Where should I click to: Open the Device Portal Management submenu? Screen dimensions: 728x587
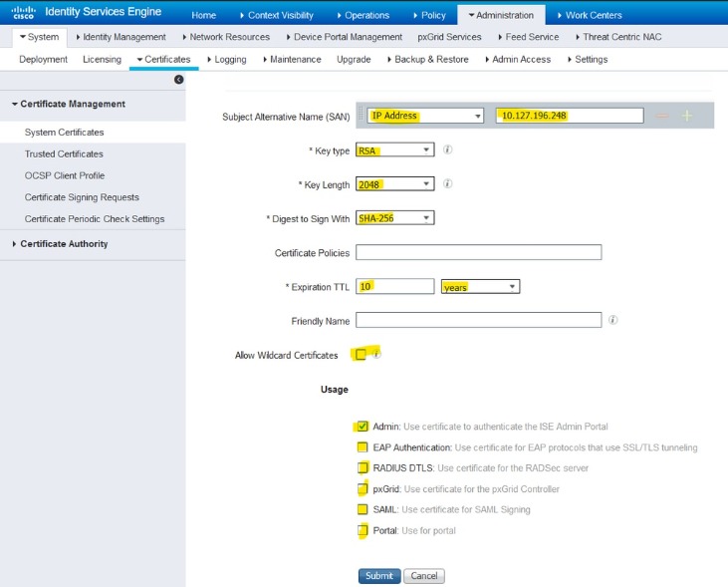pos(345,37)
